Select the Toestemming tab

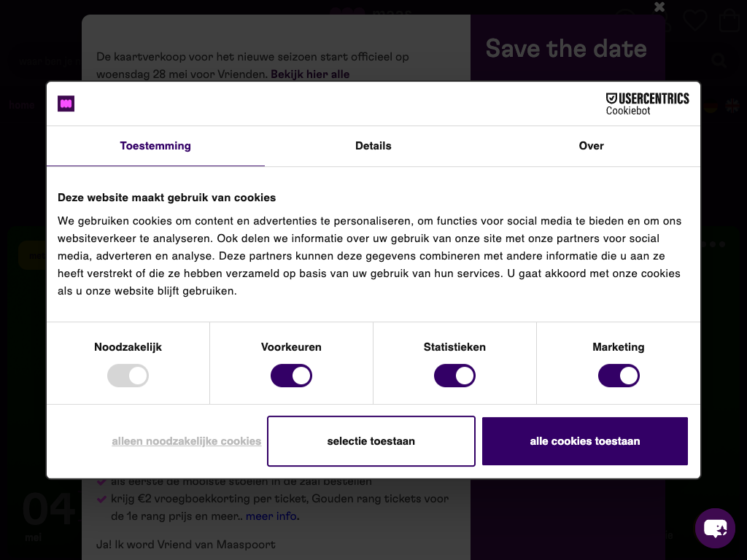(x=155, y=146)
